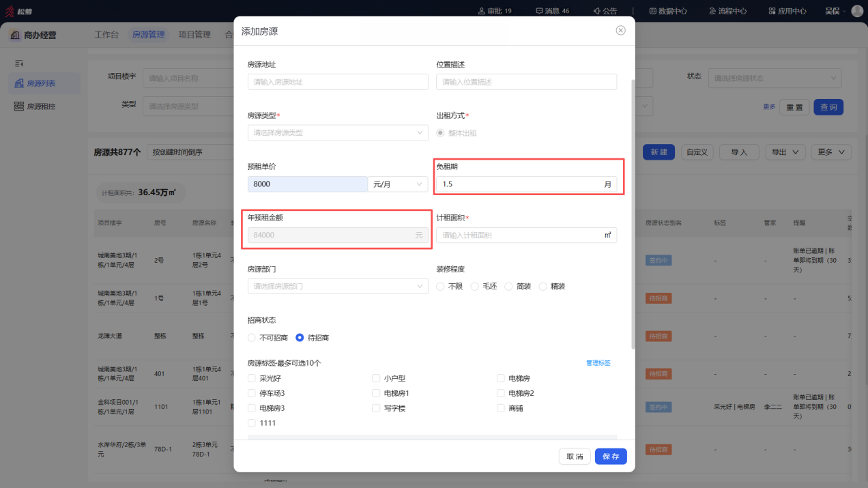This screenshot has width=868, height=488.
Task: Check the 小户型 tag checkbox
Action: 376,378
